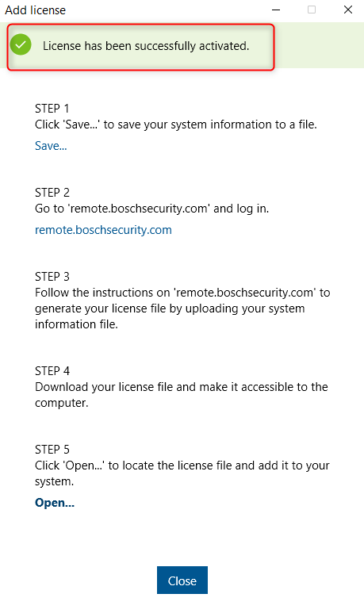This screenshot has width=364, height=613.
Task: Click the blue Close button
Action: tap(182, 580)
